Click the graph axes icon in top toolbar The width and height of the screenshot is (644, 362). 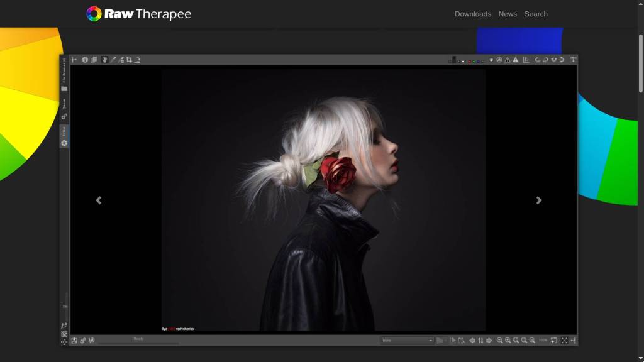tap(526, 60)
